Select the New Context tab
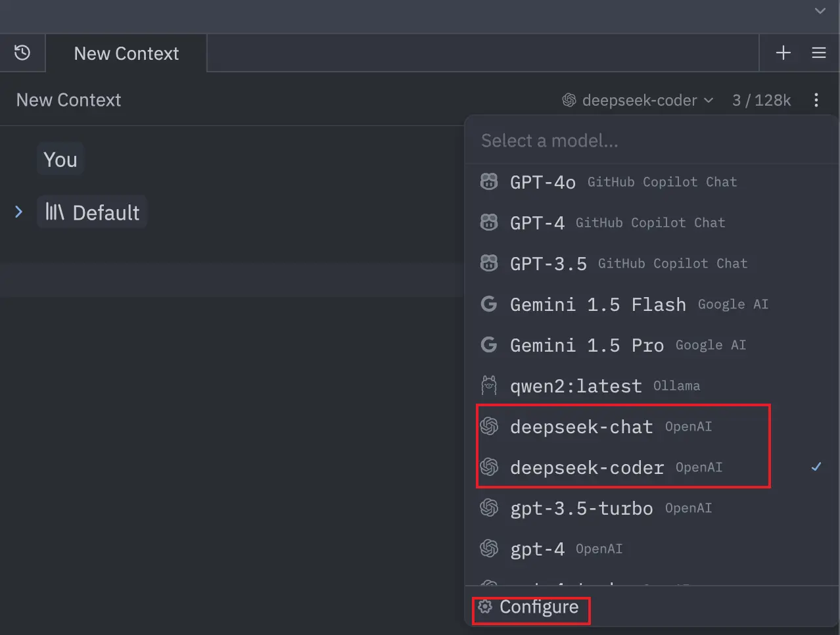This screenshot has height=635, width=840. 126,54
